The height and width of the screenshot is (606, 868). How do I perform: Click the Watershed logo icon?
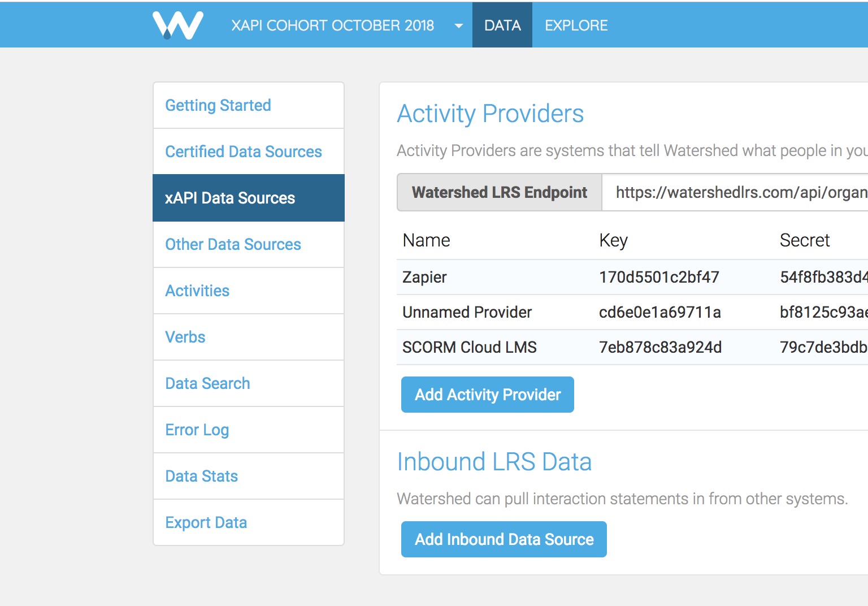click(177, 25)
